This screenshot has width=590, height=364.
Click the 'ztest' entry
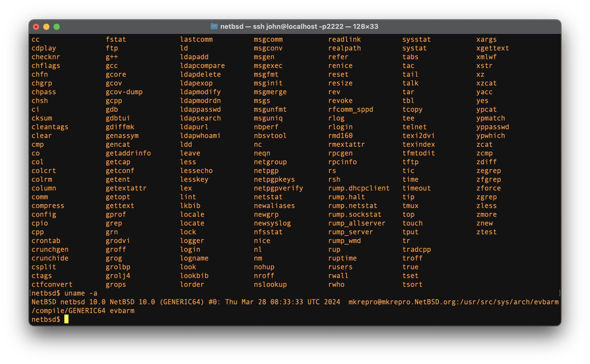coord(487,232)
